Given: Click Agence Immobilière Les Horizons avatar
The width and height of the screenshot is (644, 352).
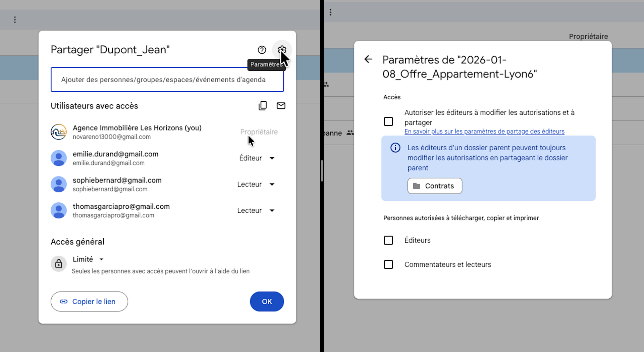Looking at the screenshot, I should click(59, 132).
